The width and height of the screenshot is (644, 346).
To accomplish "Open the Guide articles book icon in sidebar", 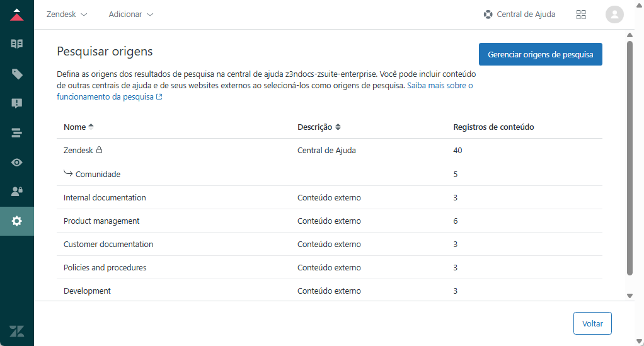I will coord(17,44).
